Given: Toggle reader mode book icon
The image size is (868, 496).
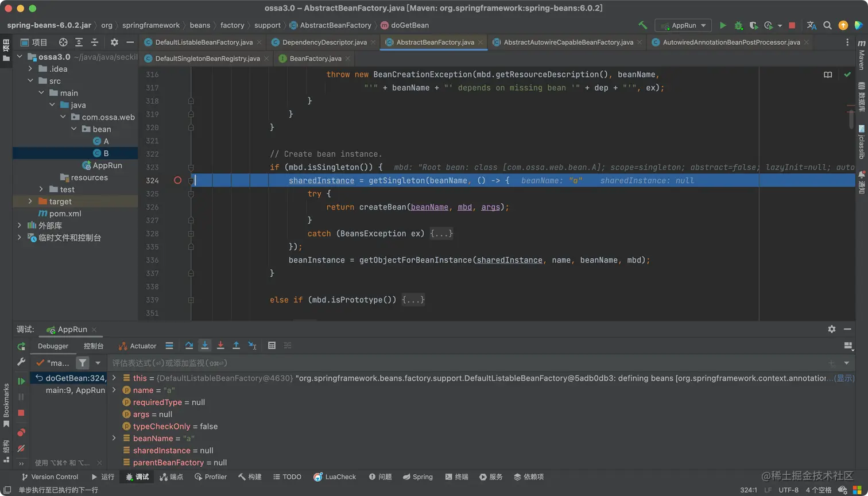Looking at the screenshot, I should pyautogui.click(x=828, y=75).
